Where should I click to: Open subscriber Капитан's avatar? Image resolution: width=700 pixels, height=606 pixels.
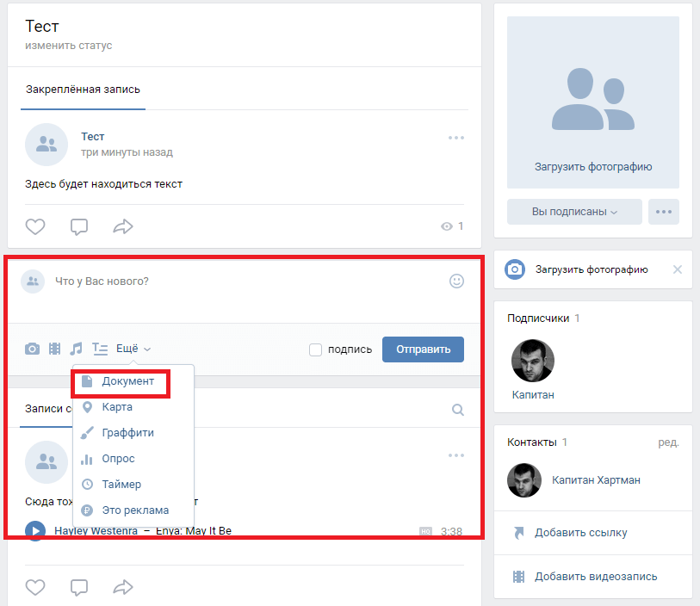533,361
